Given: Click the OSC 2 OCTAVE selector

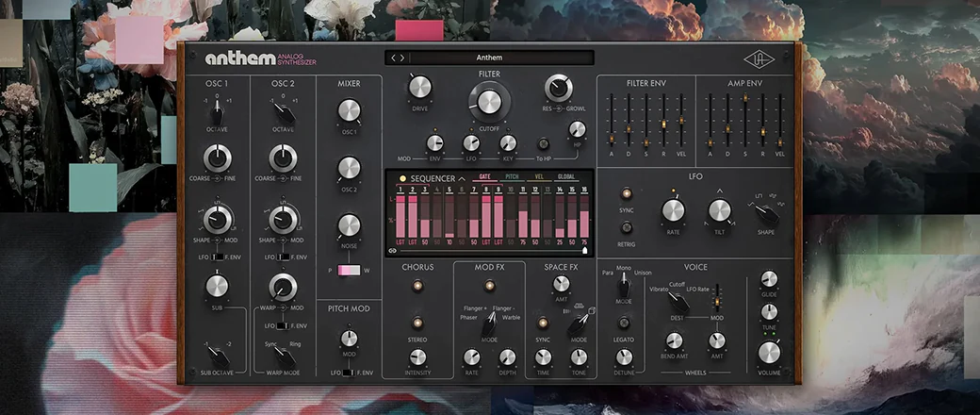Looking at the screenshot, I should 285,113.
